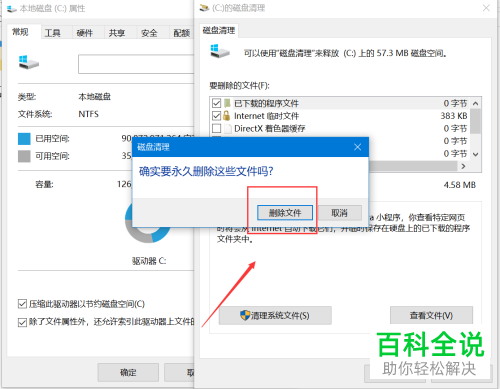Click the file list vertical scrollbar thumb
The width and height of the screenshot is (500, 389).
(x=476, y=121)
